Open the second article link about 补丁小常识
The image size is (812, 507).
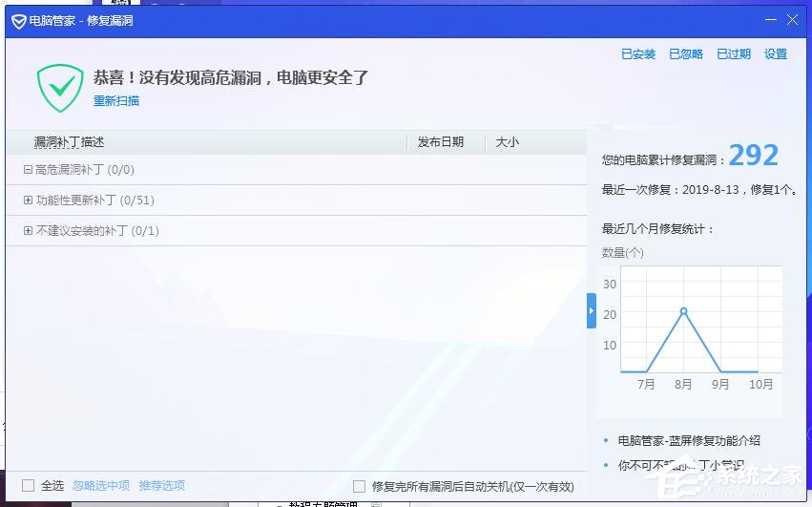click(x=681, y=466)
